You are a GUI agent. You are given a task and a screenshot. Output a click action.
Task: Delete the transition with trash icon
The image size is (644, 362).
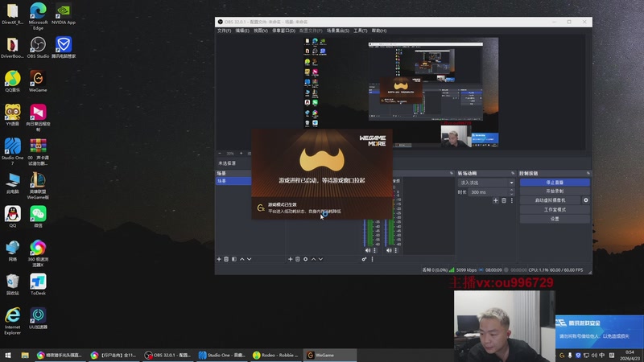point(504,200)
